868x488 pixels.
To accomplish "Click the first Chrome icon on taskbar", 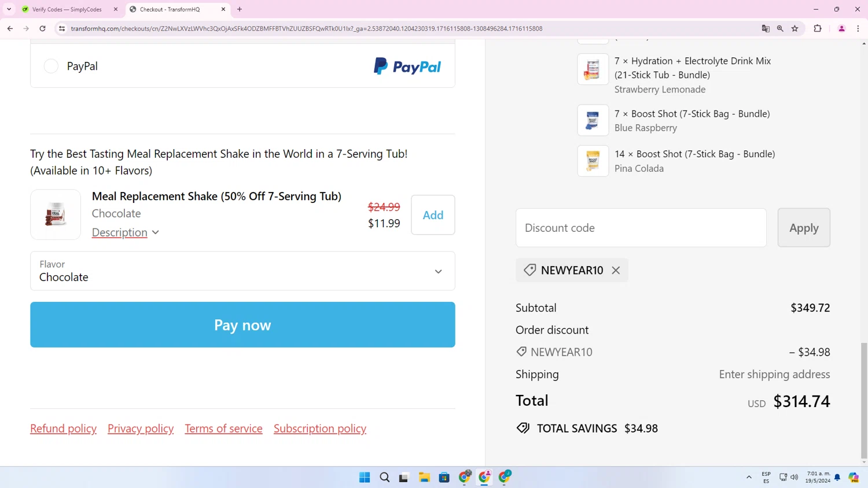I will pyautogui.click(x=465, y=477).
